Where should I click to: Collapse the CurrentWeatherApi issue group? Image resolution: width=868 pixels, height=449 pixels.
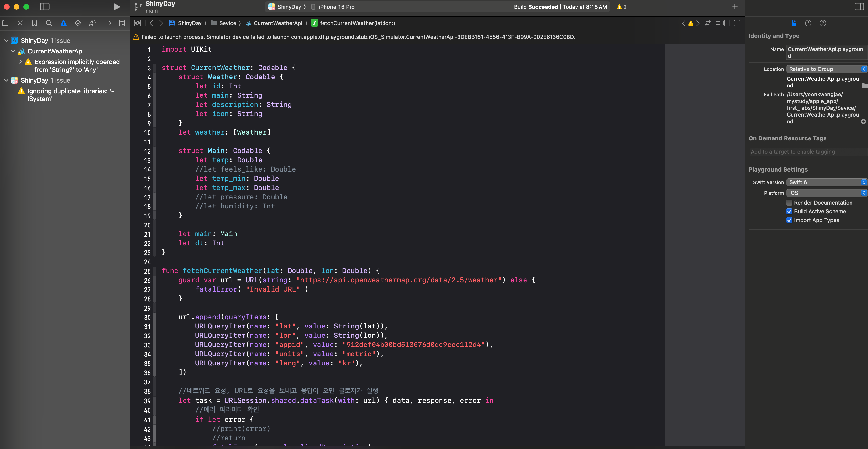[x=13, y=51]
